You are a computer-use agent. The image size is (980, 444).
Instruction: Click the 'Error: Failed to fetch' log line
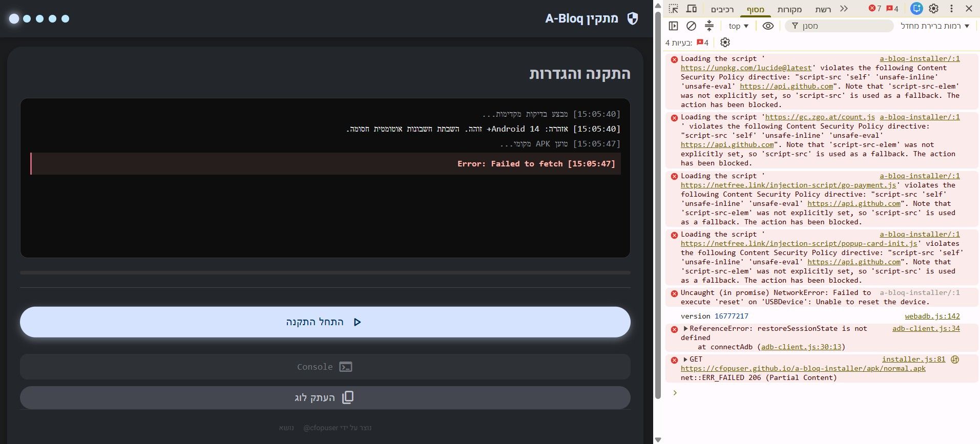(x=325, y=163)
